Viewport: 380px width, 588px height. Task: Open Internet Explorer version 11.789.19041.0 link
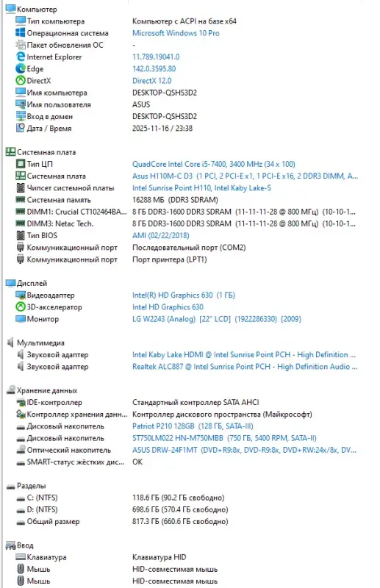tap(156, 57)
